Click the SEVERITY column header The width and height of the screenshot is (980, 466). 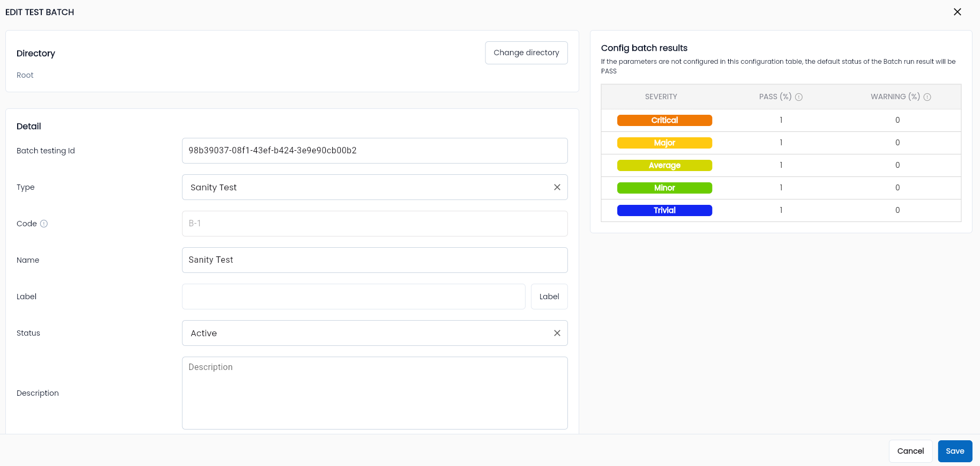661,97
